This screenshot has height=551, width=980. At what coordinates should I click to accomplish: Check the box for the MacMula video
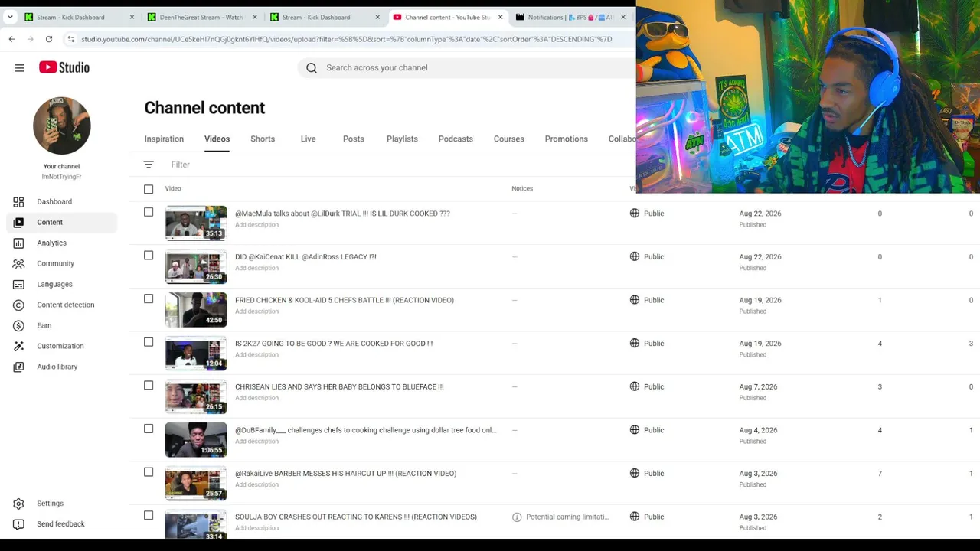[149, 212]
